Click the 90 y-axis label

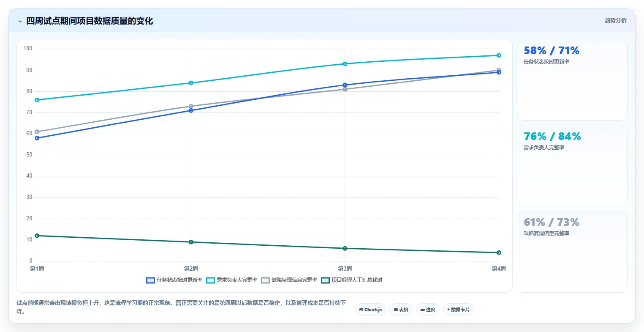tap(29, 70)
